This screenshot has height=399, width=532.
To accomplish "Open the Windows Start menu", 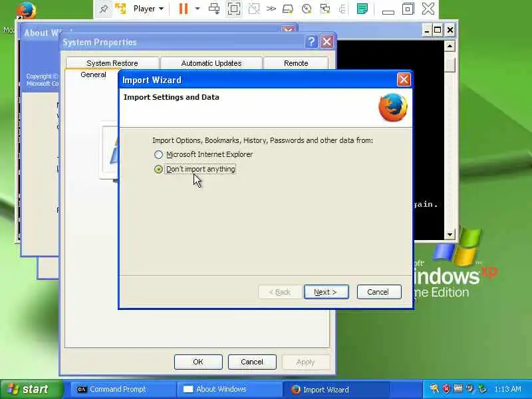I will [x=31, y=389].
